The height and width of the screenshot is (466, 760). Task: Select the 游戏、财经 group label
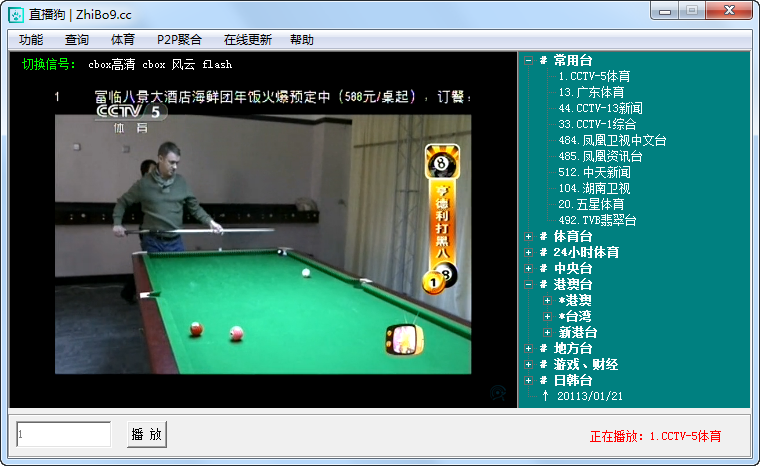pyautogui.click(x=579, y=365)
